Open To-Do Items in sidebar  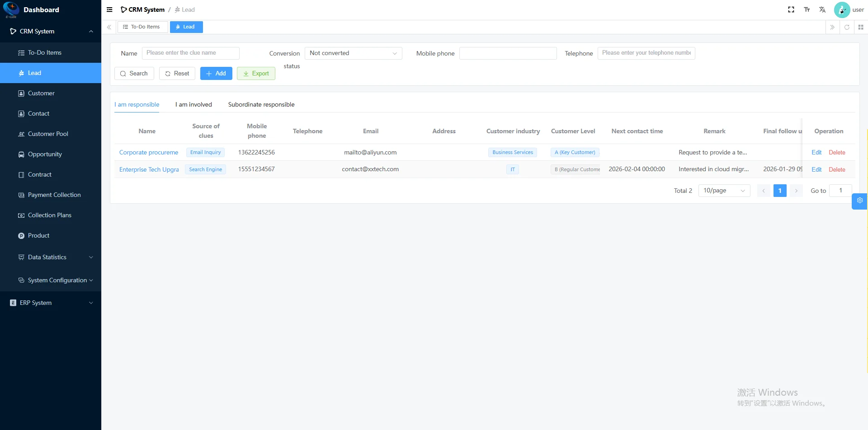tap(51, 52)
